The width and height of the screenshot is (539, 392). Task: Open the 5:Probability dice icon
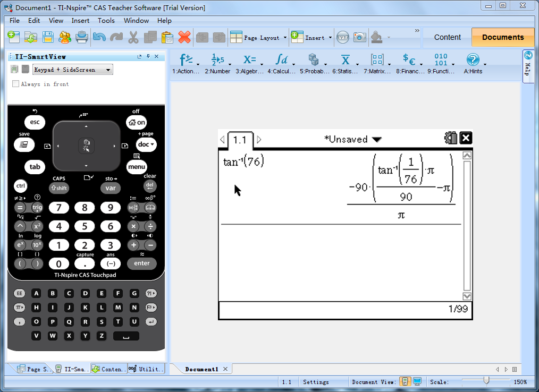313,60
